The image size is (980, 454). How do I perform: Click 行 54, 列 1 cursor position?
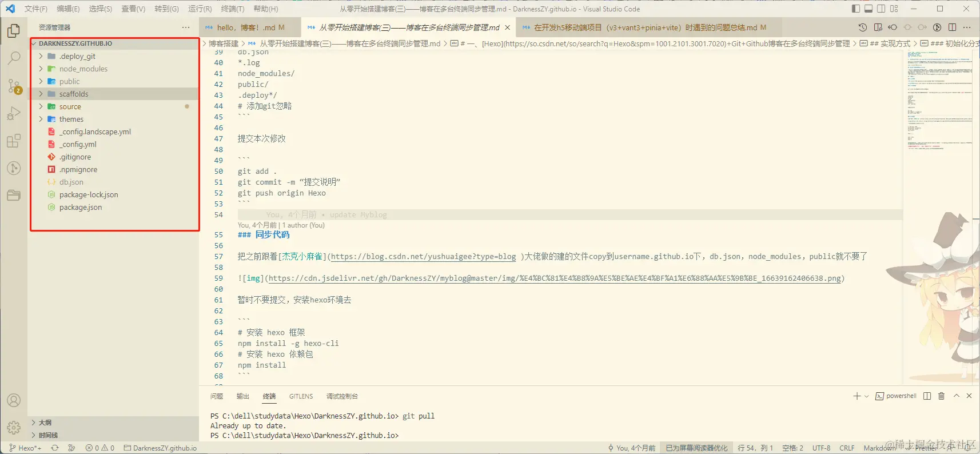click(755, 448)
